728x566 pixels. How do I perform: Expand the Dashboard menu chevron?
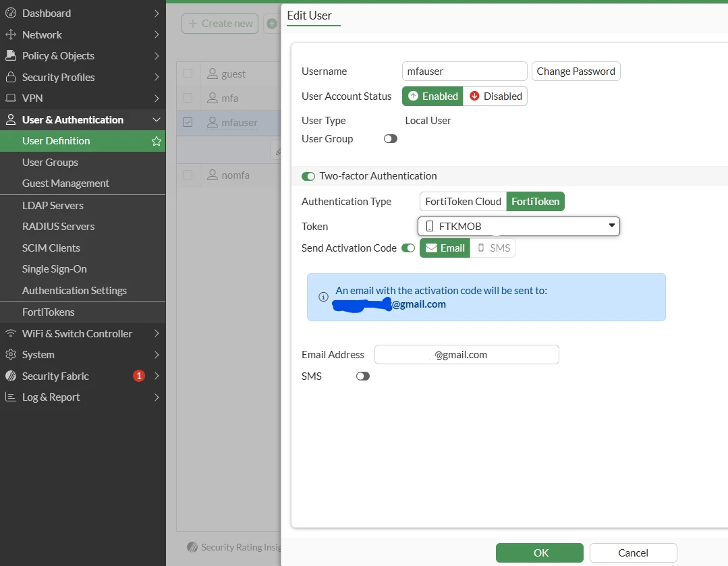[x=157, y=13]
